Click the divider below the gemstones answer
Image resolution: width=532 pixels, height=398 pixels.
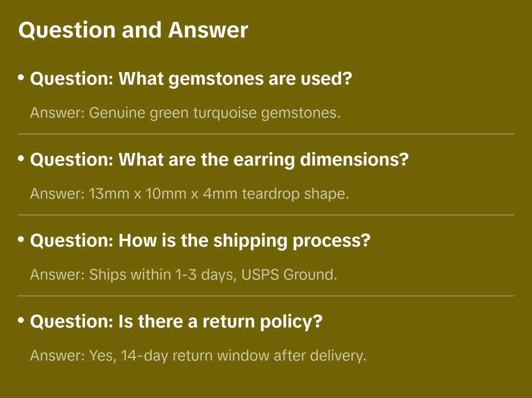point(266,134)
